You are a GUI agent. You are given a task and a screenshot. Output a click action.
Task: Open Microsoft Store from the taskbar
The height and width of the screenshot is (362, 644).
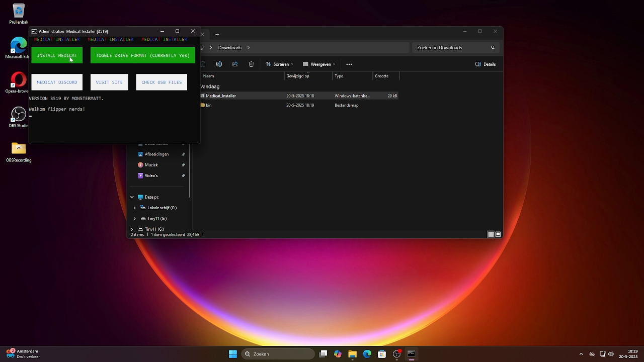382,354
